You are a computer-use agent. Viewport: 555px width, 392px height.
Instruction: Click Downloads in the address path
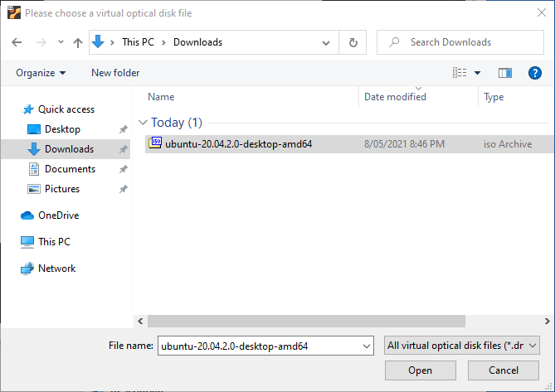198,42
